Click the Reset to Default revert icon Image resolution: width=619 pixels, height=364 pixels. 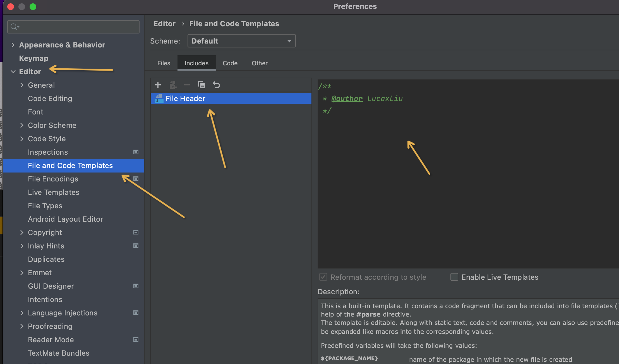point(216,85)
